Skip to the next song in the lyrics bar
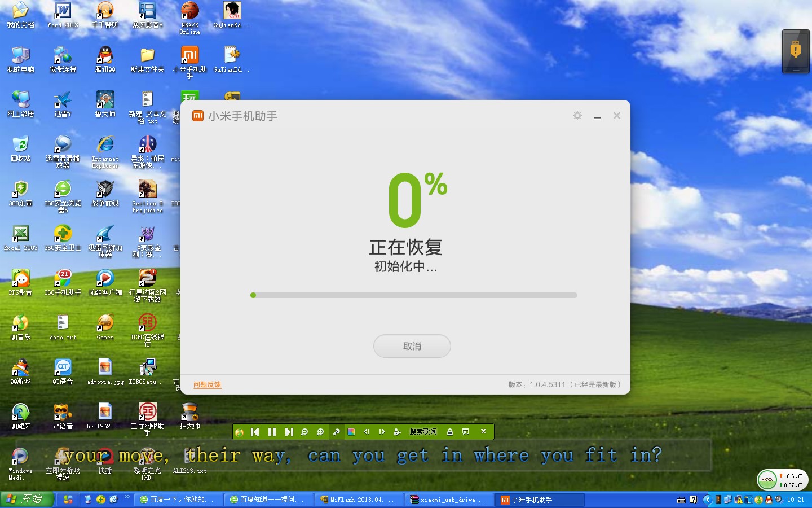This screenshot has height=508, width=812. [x=289, y=432]
